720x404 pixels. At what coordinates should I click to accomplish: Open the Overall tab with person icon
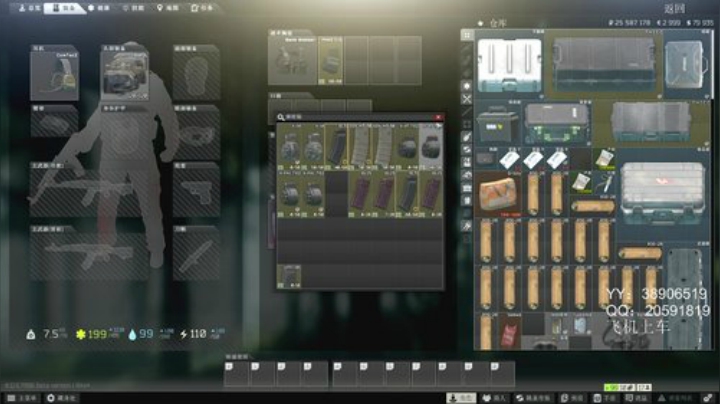(x=28, y=8)
